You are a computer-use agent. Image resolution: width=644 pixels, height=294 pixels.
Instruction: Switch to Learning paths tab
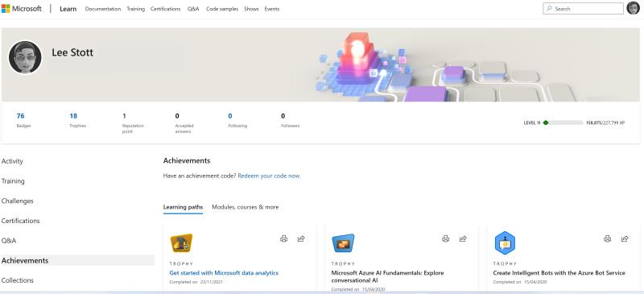pyautogui.click(x=183, y=207)
